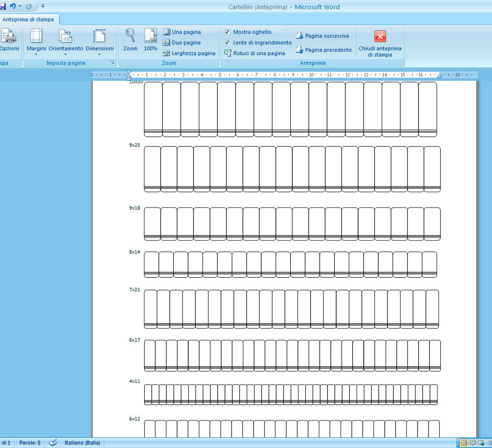Set zoom to 100%
This screenshot has height=448, width=492.
[150, 40]
